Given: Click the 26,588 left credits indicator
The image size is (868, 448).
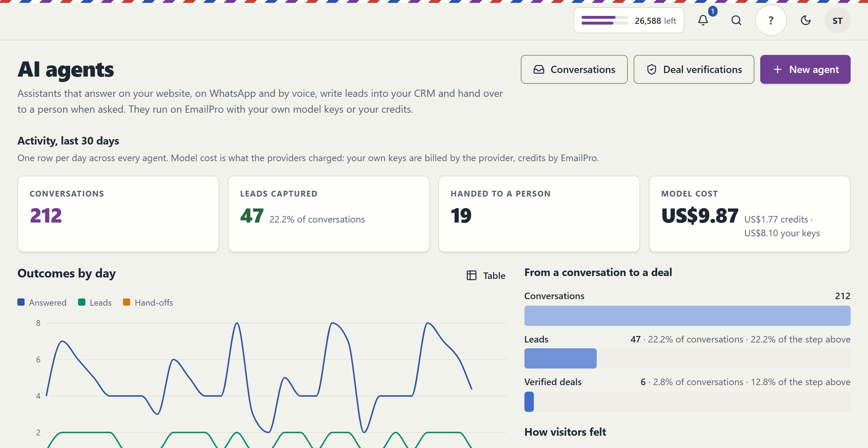Looking at the screenshot, I should pos(629,21).
